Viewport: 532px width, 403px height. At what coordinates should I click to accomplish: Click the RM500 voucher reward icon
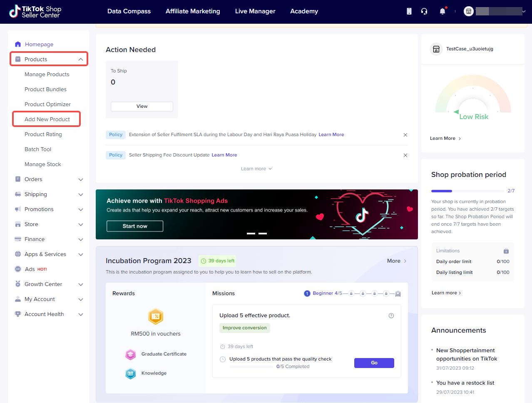click(156, 316)
